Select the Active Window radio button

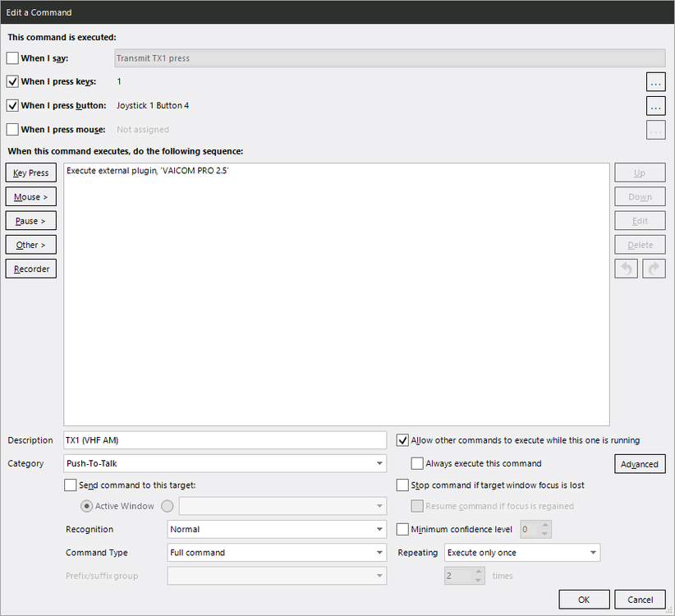86,506
